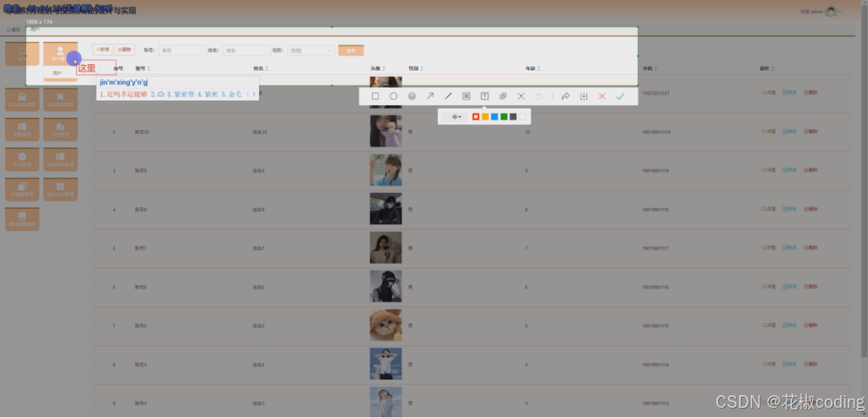Open the 操作日志管理 sidebar tile
Image resolution: width=868 pixels, height=418 pixels.
60,189
